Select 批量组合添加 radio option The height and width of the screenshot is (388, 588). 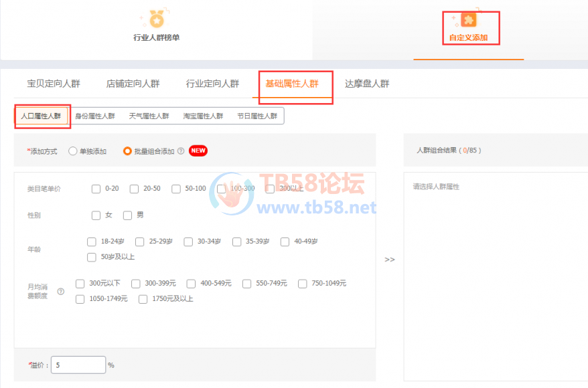[127, 151]
